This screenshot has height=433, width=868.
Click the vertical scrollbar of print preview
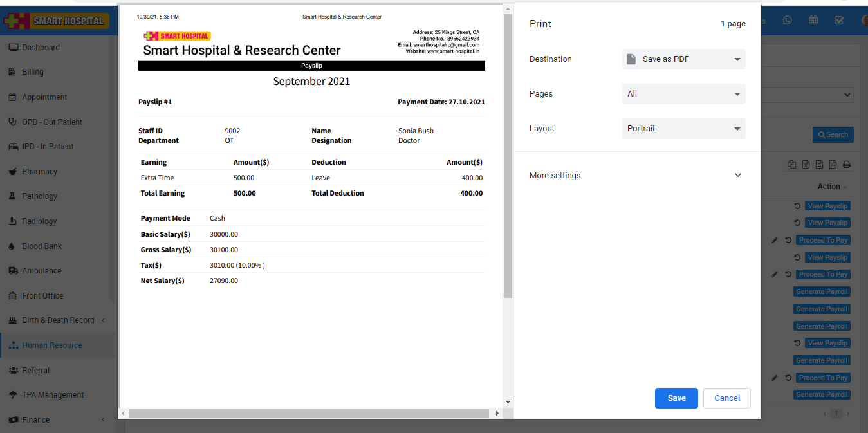(x=508, y=154)
